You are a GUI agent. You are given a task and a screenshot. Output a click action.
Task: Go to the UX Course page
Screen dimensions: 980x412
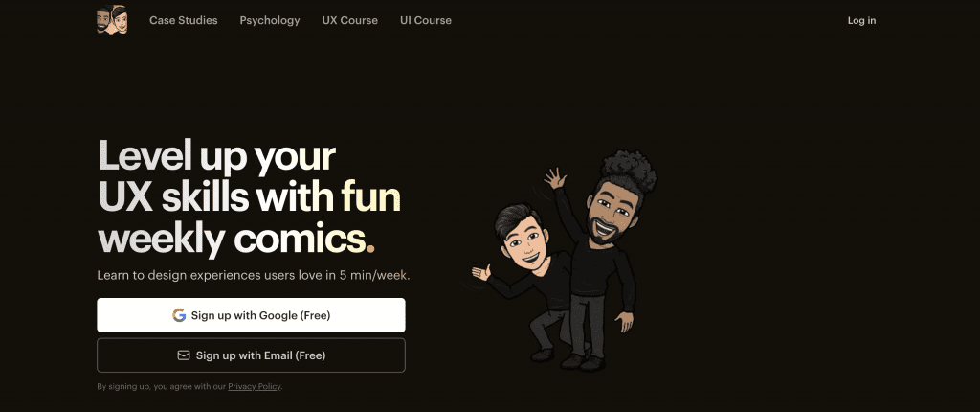350,21
